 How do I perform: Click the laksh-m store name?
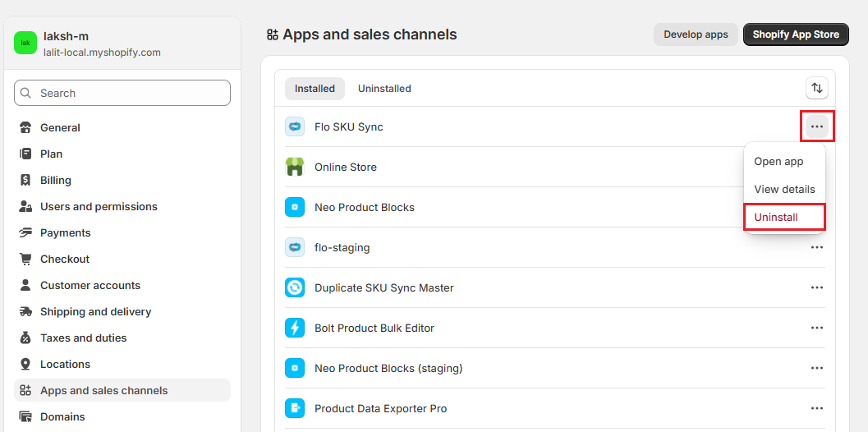tap(66, 37)
